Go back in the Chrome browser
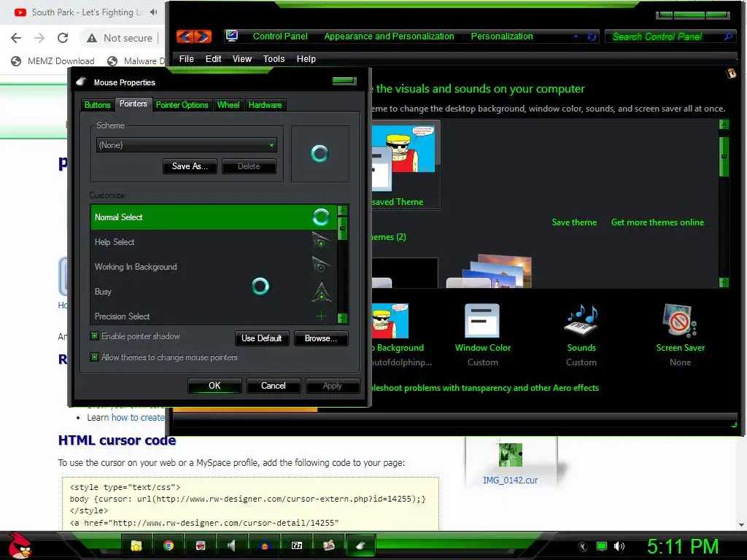Image resolution: width=747 pixels, height=560 pixels. pos(16,38)
